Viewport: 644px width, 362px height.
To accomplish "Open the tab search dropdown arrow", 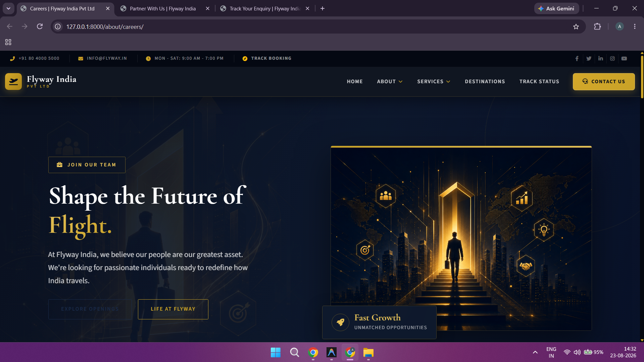I will (8, 8).
